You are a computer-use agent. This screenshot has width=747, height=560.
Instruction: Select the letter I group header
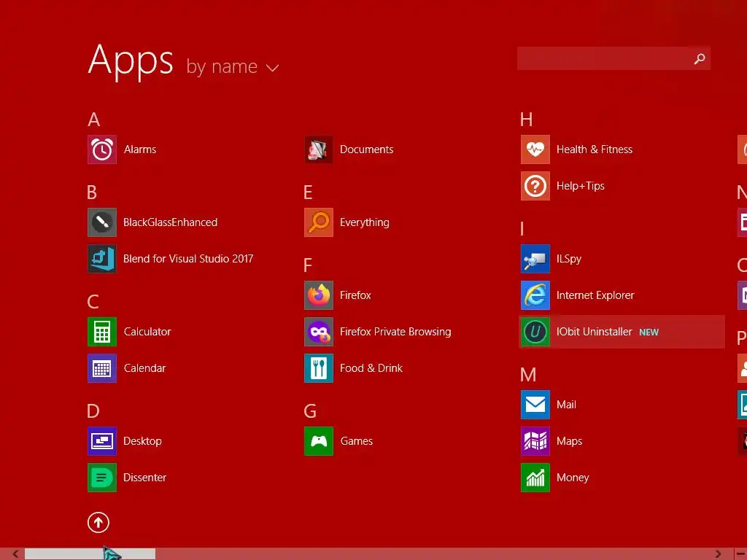522,229
